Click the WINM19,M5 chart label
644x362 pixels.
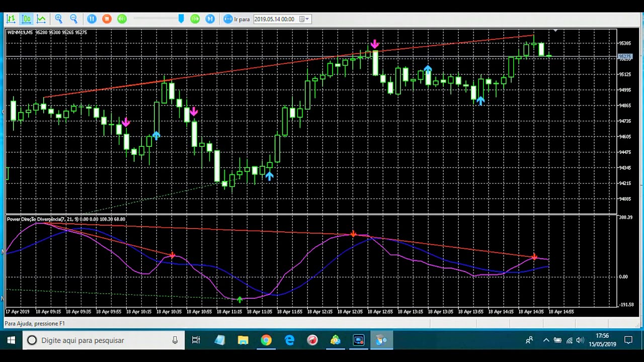point(20,33)
